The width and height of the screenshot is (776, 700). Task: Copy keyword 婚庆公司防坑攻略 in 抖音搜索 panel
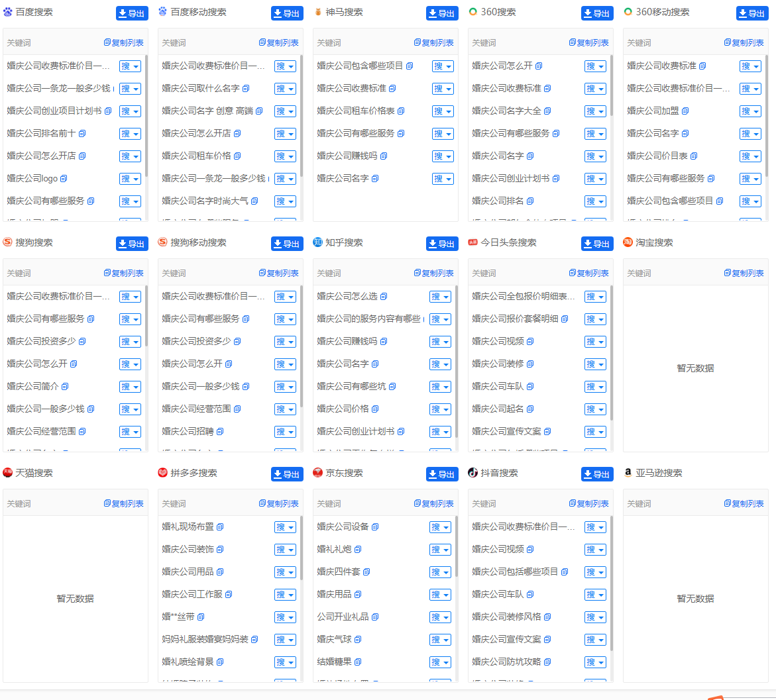click(x=547, y=662)
